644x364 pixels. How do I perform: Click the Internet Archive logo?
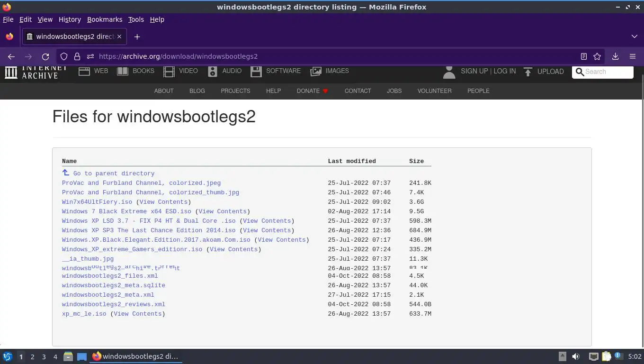coord(36,72)
